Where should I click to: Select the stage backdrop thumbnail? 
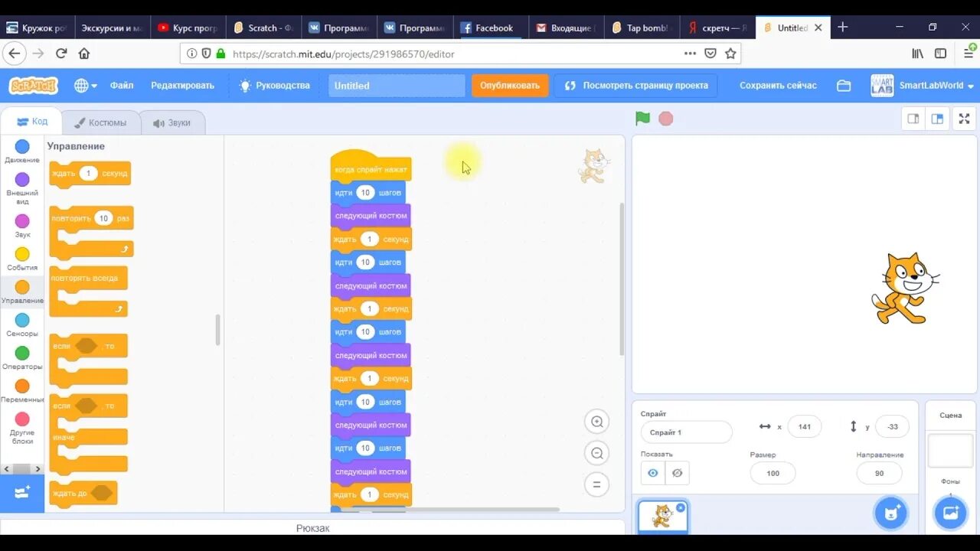[x=950, y=450]
